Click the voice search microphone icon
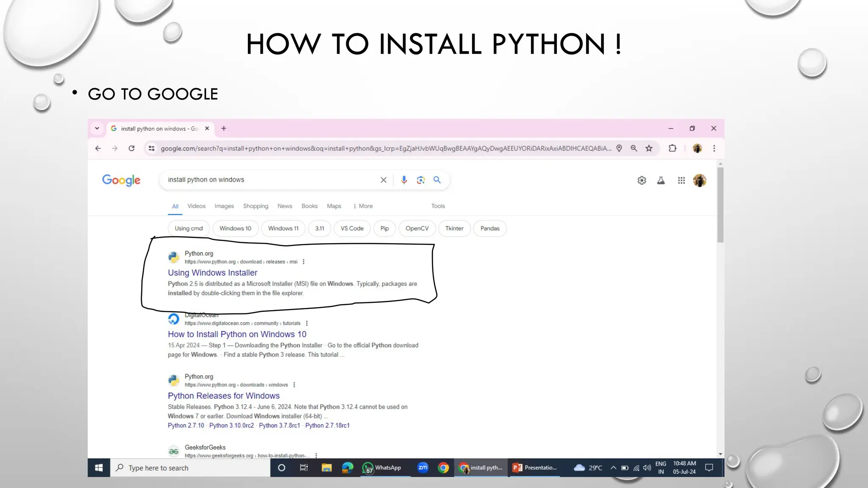The image size is (868, 488). point(404,180)
